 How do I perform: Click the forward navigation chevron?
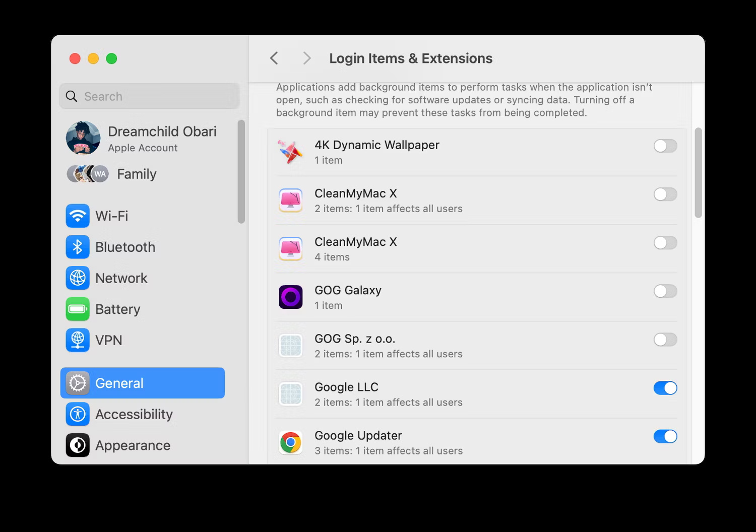click(307, 58)
